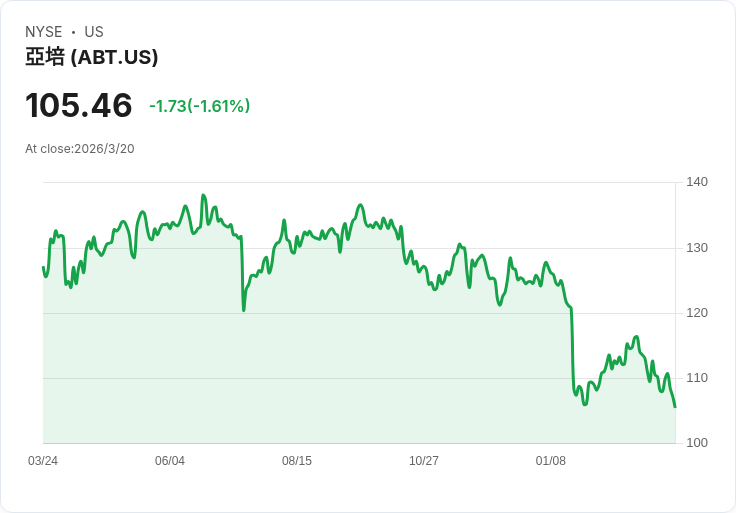Click the 140 y-axis label
This screenshot has width=736, height=513.
[x=697, y=182]
